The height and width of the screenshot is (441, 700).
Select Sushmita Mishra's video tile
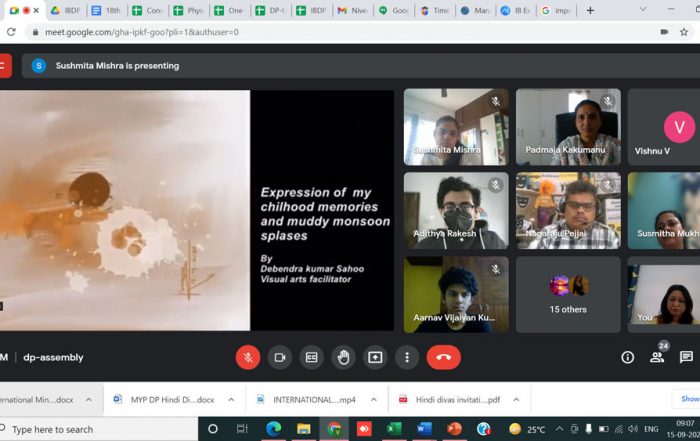click(x=456, y=127)
